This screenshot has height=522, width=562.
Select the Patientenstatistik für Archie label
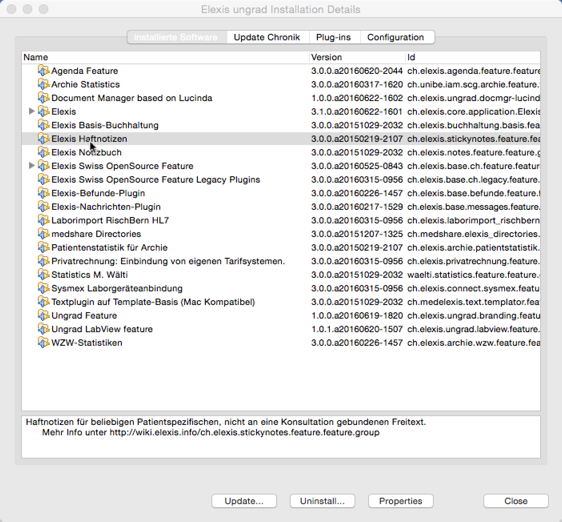[x=109, y=248]
